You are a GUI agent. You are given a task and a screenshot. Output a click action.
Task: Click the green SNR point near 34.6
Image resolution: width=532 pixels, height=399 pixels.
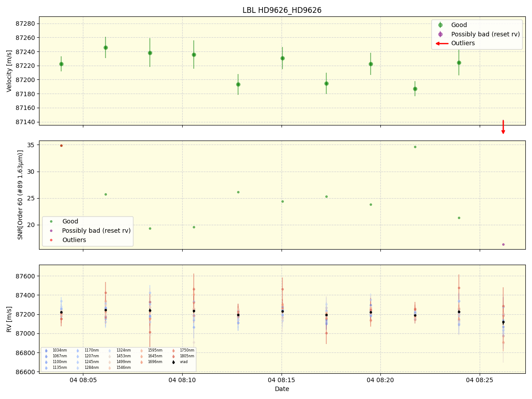point(415,147)
